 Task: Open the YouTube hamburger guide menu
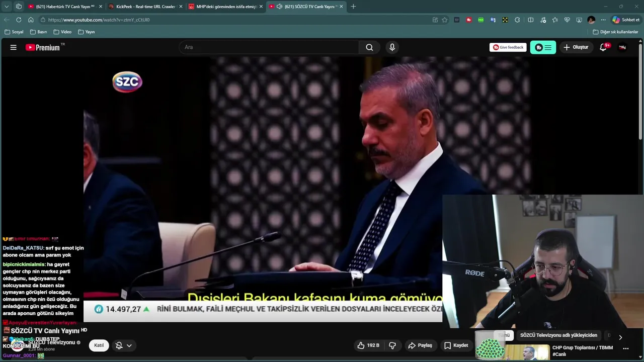pos(14,47)
